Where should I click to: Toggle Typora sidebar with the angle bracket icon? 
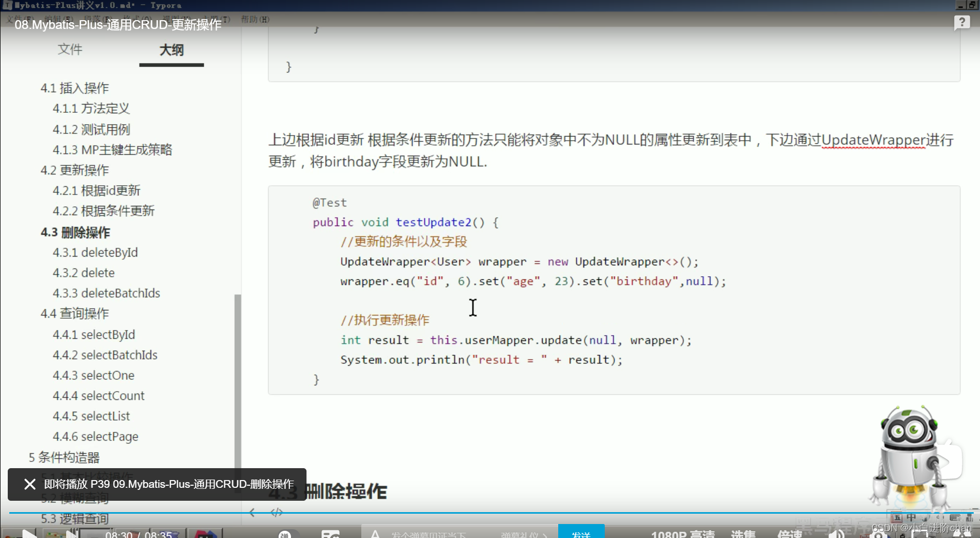[x=252, y=513]
